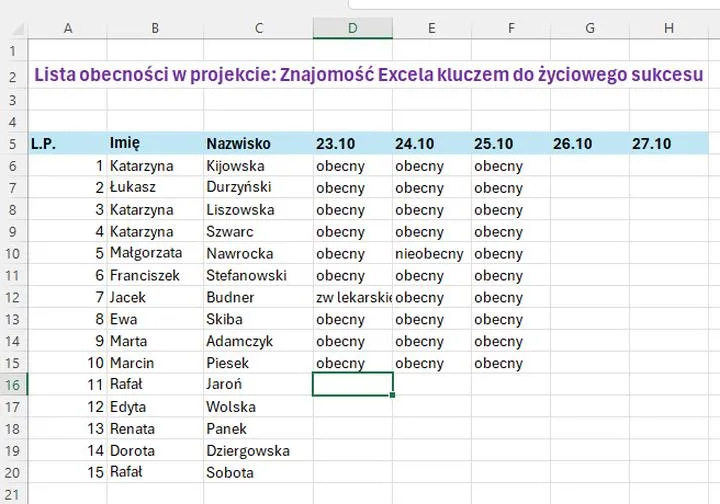Click the 'Imię' header cell
The width and height of the screenshot is (720, 504).
click(155, 144)
